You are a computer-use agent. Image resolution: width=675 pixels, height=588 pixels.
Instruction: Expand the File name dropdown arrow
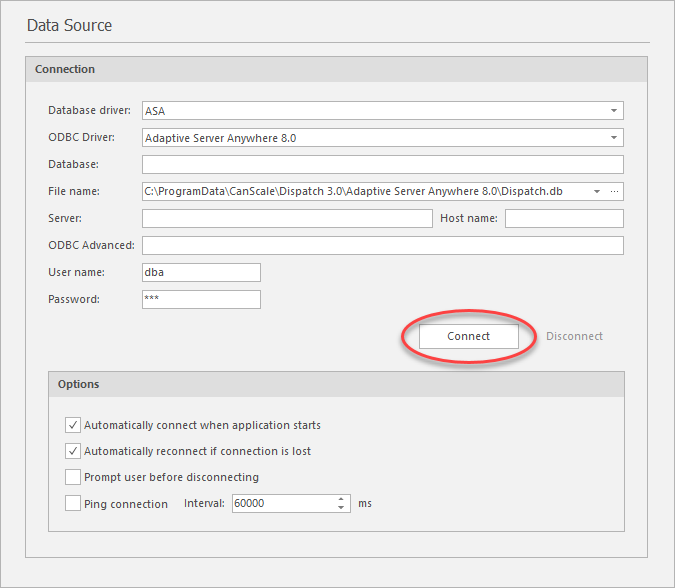pos(597,191)
